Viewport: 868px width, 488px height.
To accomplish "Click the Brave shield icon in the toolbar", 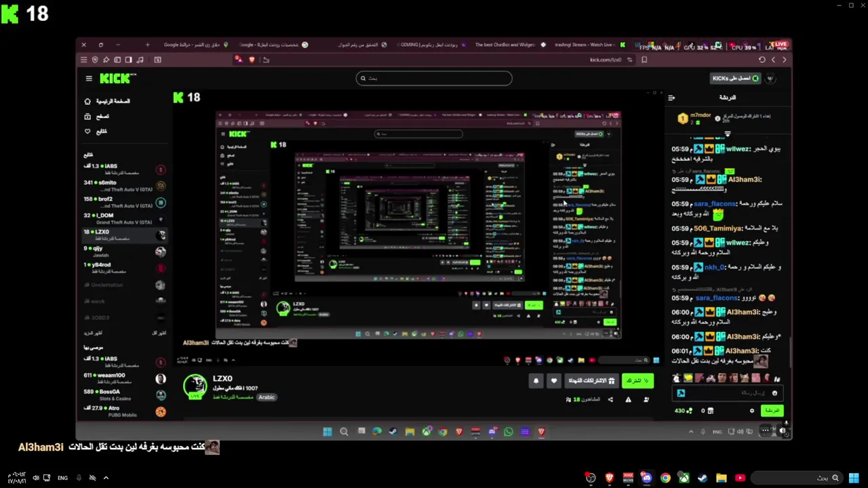I will coord(252,60).
